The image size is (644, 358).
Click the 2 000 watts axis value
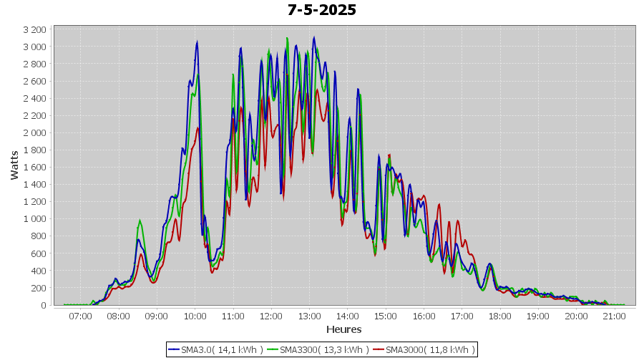pyautogui.click(x=35, y=133)
